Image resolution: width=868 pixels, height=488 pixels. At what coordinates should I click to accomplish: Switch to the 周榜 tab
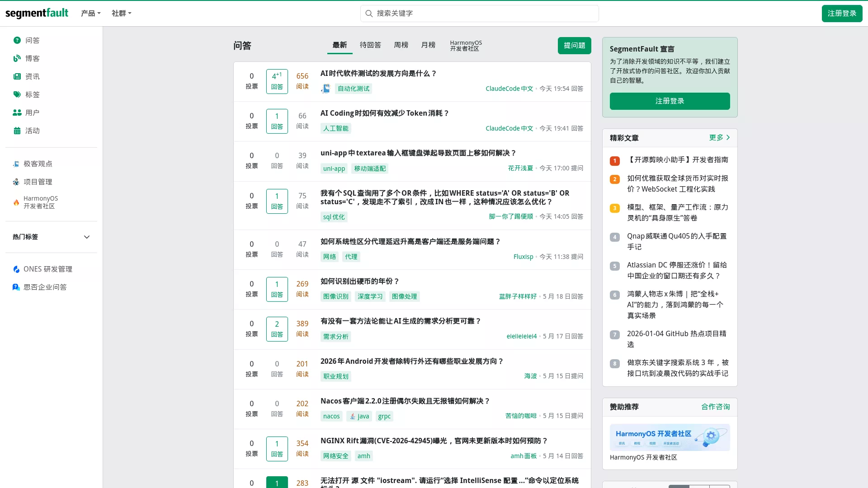(401, 45)
